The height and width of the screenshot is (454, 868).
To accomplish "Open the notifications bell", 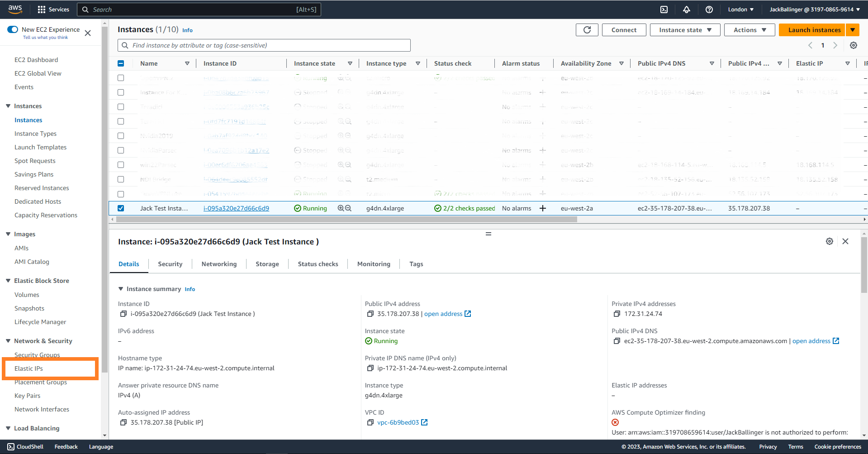I will (686, 10).
